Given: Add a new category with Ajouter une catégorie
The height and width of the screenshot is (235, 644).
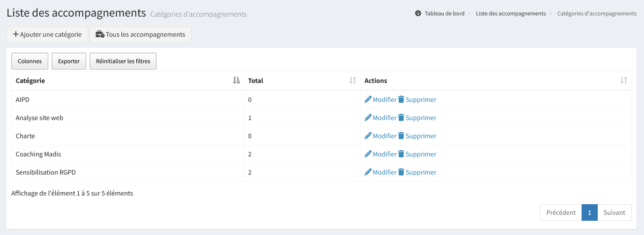Looking at the screenshot, I should pos(47,35).
